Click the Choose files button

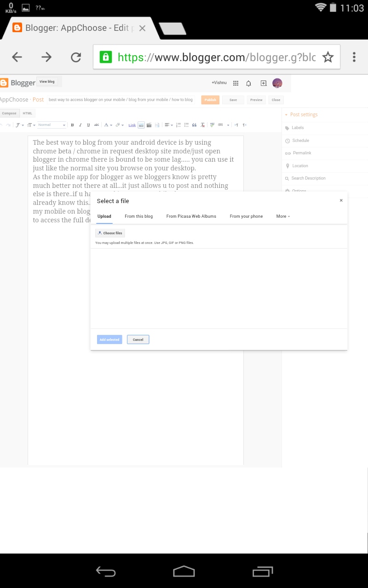pos(110,233)
